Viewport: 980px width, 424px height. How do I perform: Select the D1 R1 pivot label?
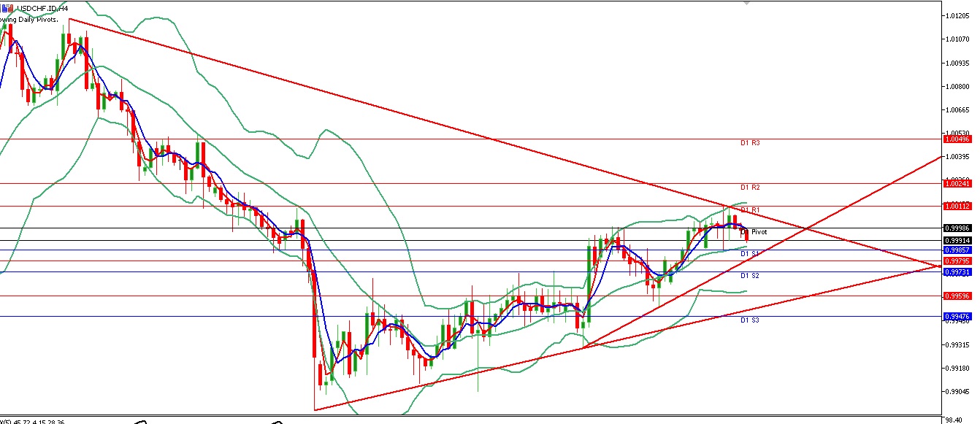(750, 210)
